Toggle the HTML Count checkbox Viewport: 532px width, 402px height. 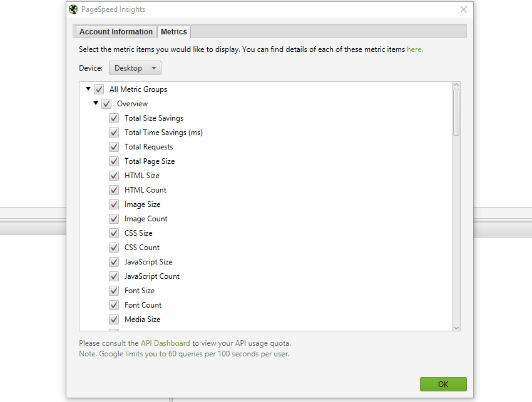pyautogui.click(x=114, y=190)
